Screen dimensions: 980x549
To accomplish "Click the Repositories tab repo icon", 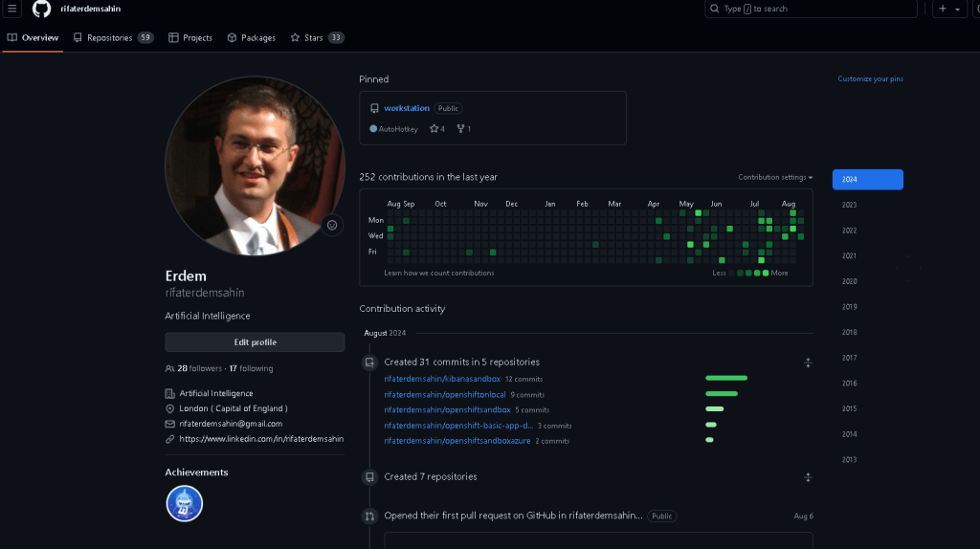I will [78, 37].
